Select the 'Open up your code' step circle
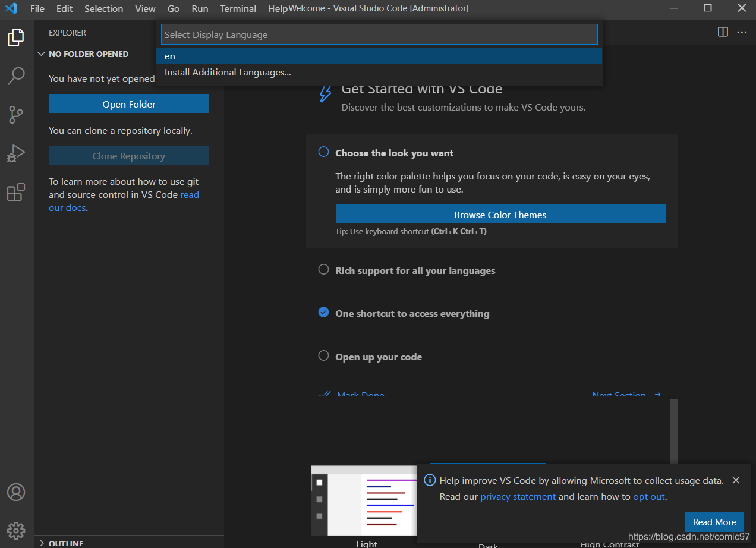 tap(323, 356)
